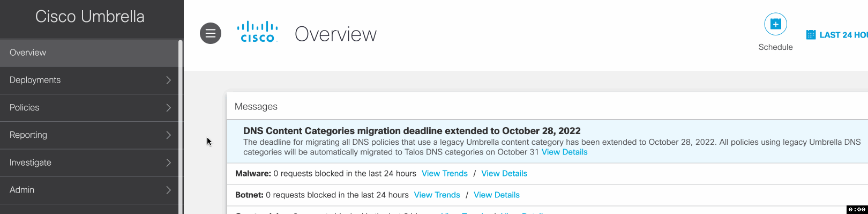Image resolution: width=868 pixels, height=214 pixels.
Task: Open the Schedule calendar icon
Action: pos(775,24)
